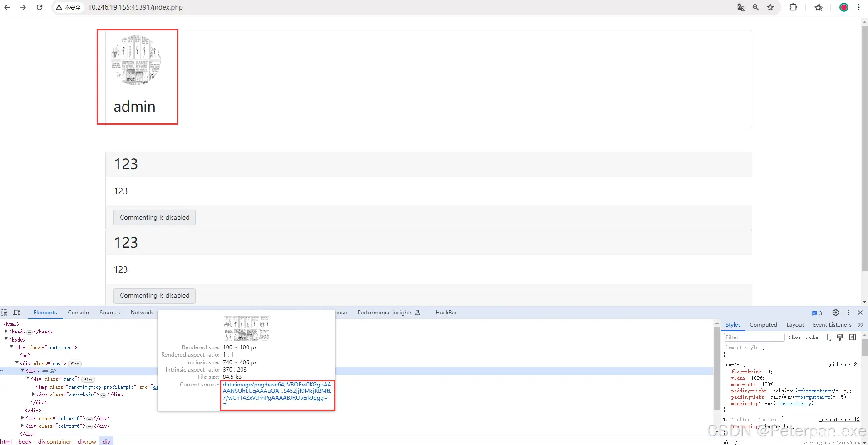This screenshot has width=868, height=445.
Task: Activate the DevTools element picker
Action: point(5,313)
